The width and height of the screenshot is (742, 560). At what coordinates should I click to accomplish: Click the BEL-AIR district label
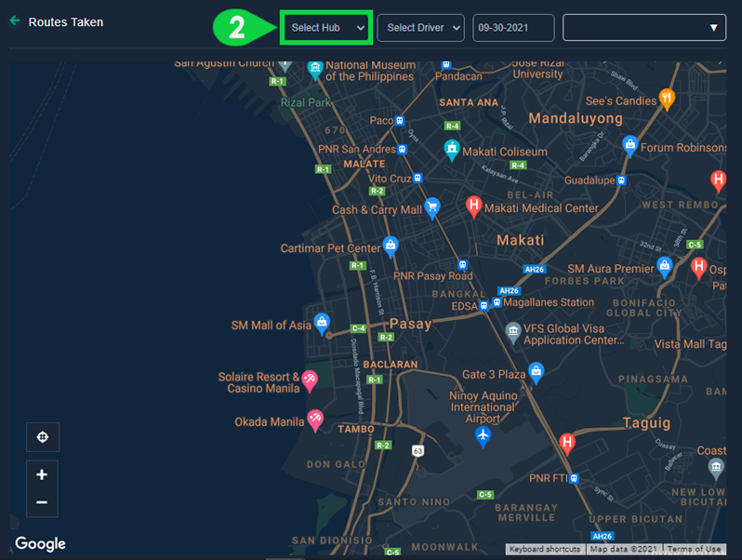click(x=530, y=194)
